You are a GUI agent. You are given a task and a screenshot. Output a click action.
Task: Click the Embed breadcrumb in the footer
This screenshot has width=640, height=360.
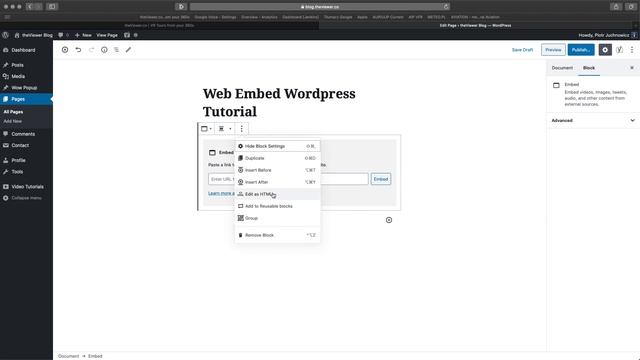pyautogui.click(x=95, y=356)
